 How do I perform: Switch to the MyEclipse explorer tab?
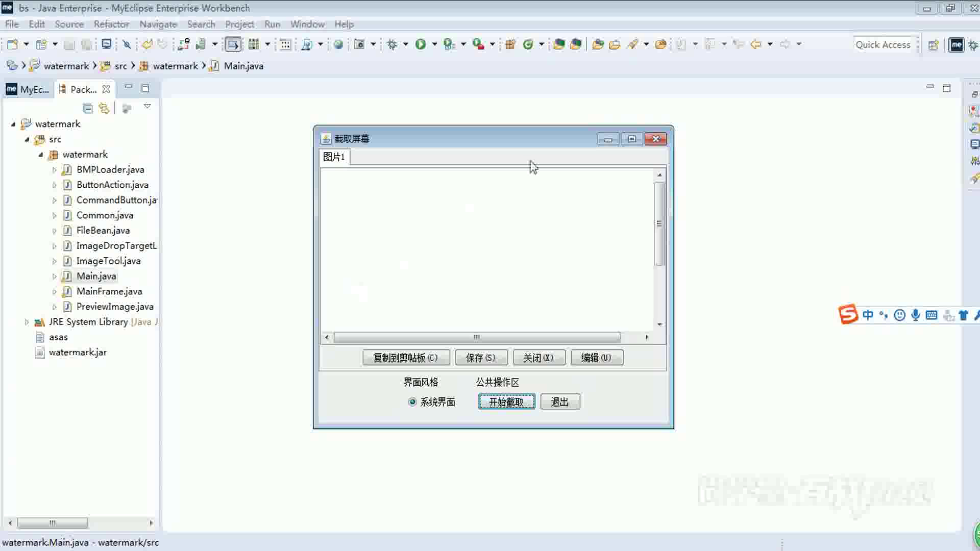(28, 89)
